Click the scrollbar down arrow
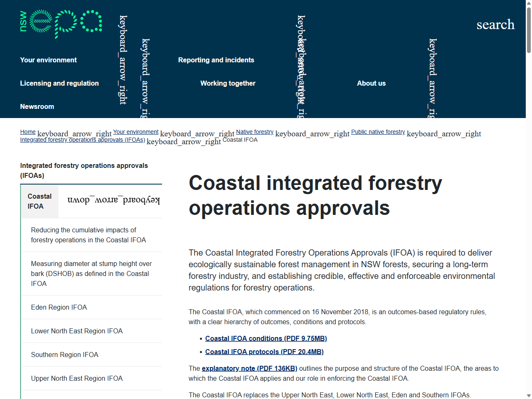Viewport: 532px width, 399px height. tap(529, 395)
